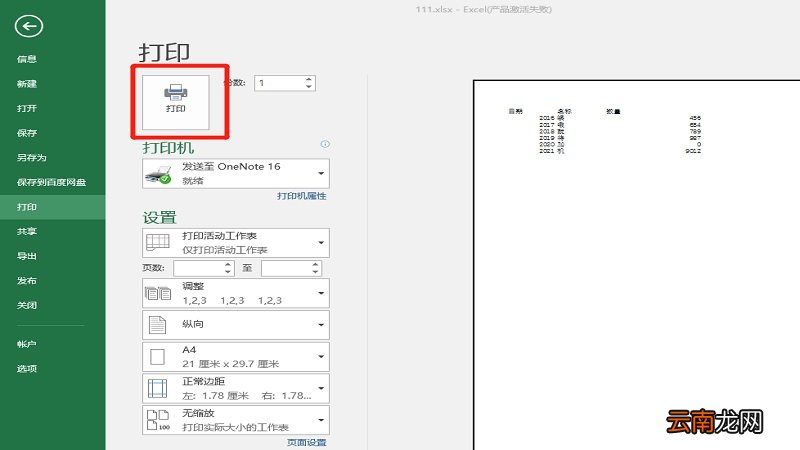Select 保存 in the sidebar
This screenshot has width=800, height=450.
point(27,133)
